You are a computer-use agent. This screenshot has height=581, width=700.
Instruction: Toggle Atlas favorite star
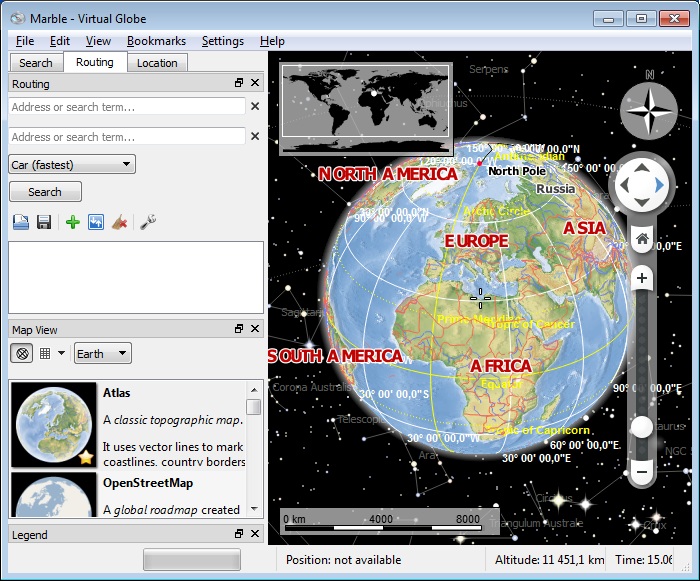(86, 457)
